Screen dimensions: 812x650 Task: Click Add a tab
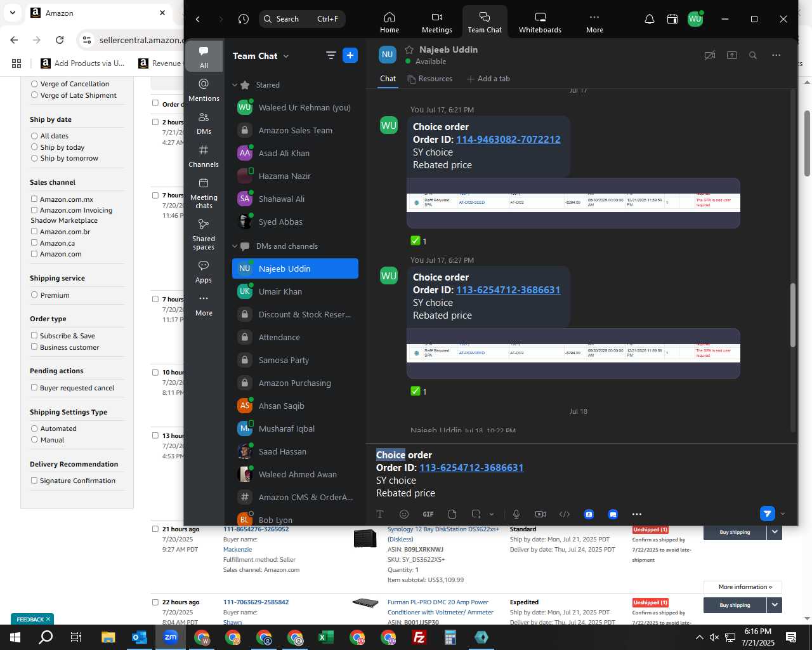pos(488,79)
